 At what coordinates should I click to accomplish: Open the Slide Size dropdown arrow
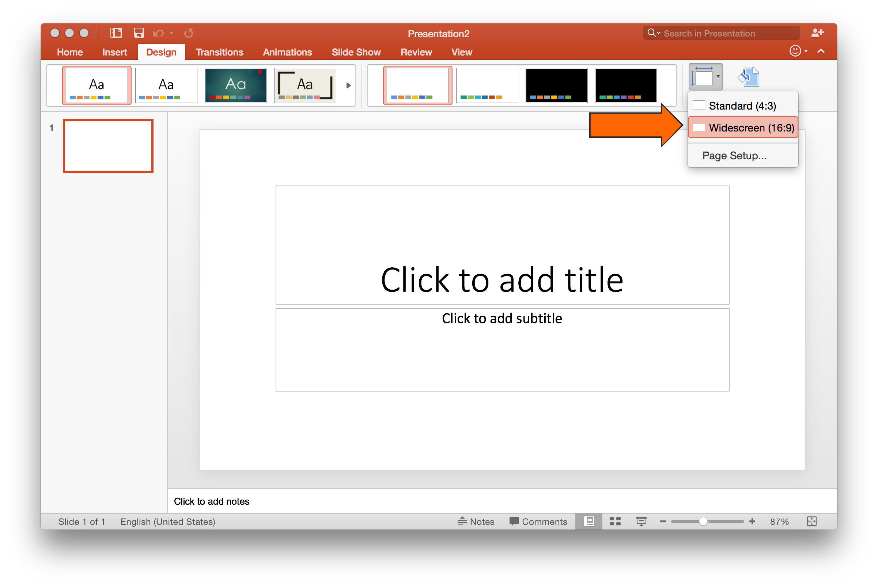pyautogui.click(x=718, y=76)
